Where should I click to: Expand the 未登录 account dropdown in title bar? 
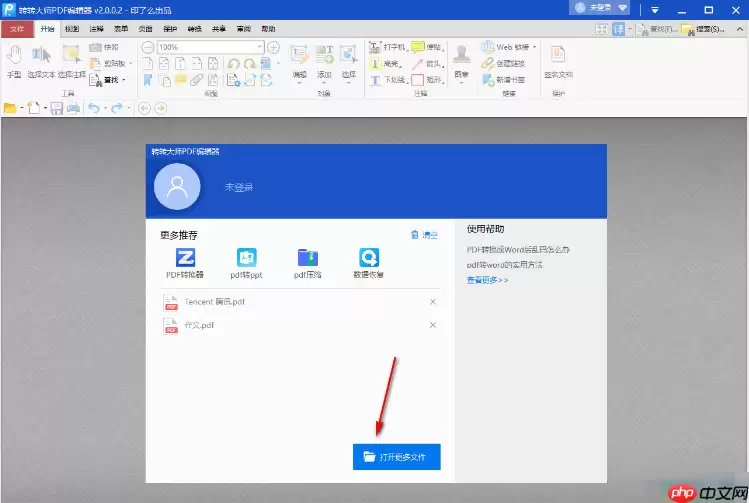623,9
